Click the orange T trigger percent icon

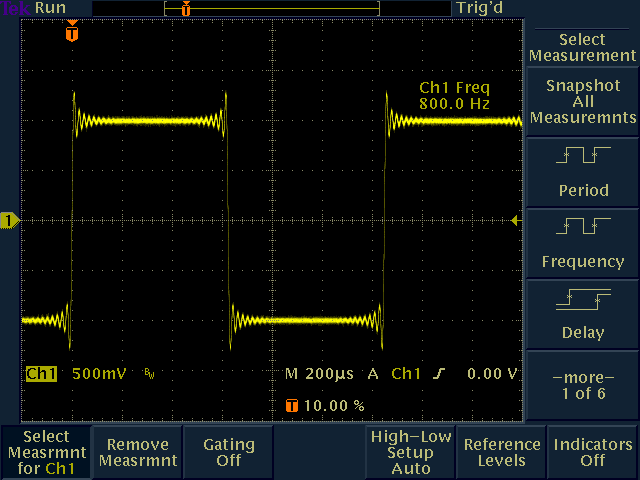(x=292, y=406)
